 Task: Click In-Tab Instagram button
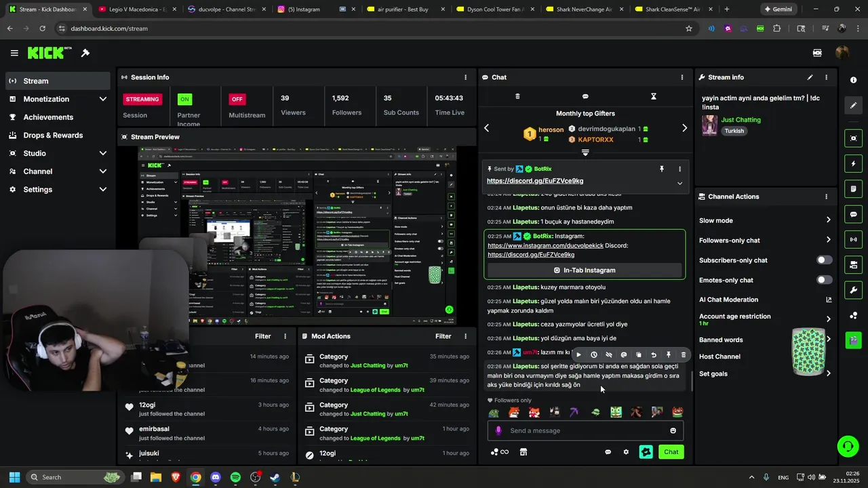tap(584, 270)
